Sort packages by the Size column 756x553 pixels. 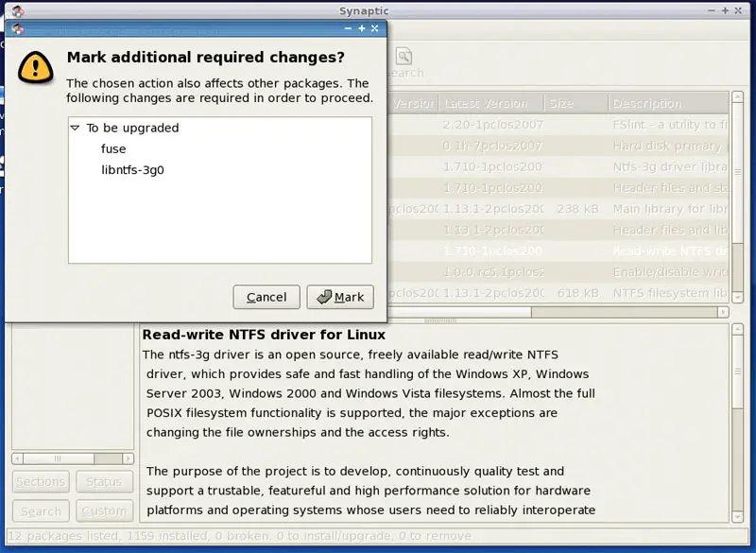pos(575,103)
